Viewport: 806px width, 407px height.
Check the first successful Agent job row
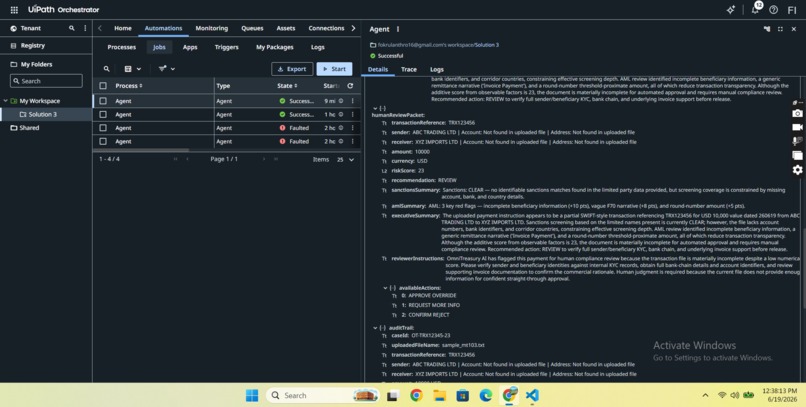click(x=103, y=101)
